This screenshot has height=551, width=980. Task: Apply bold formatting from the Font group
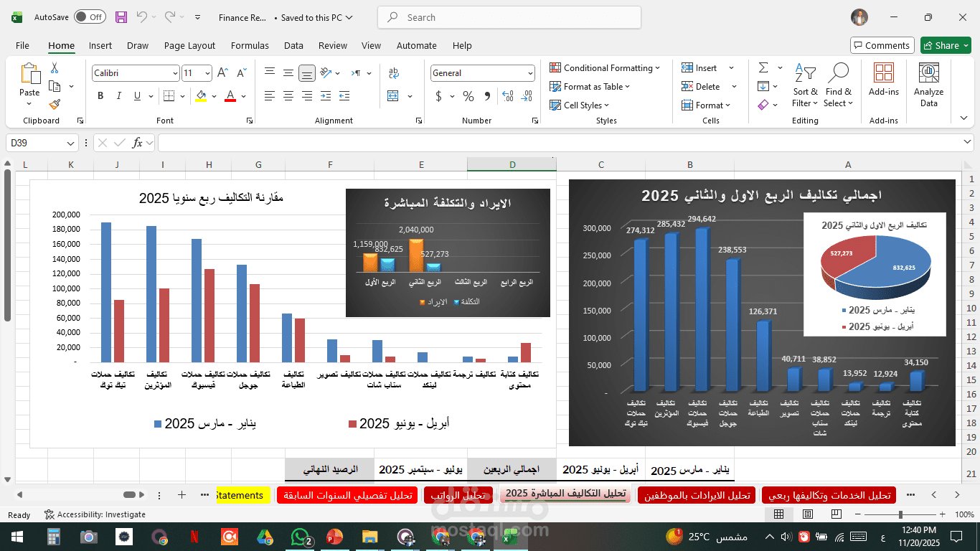[x=100, y=95]
